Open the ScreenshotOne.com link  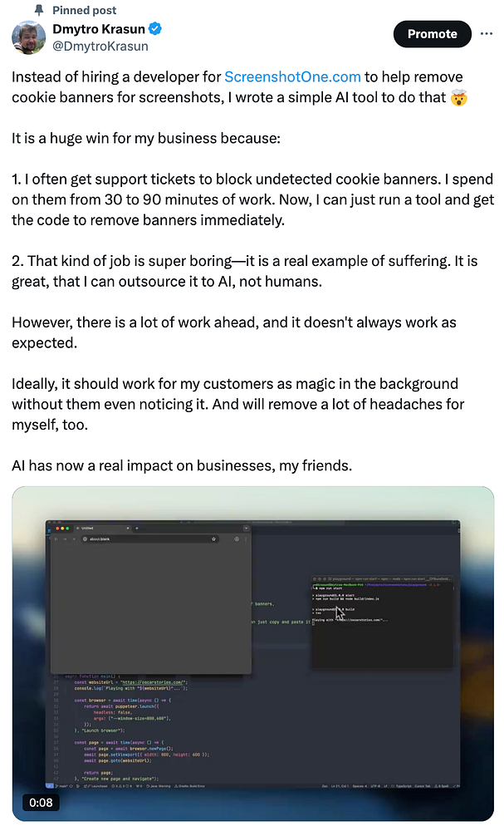[292, 76]
